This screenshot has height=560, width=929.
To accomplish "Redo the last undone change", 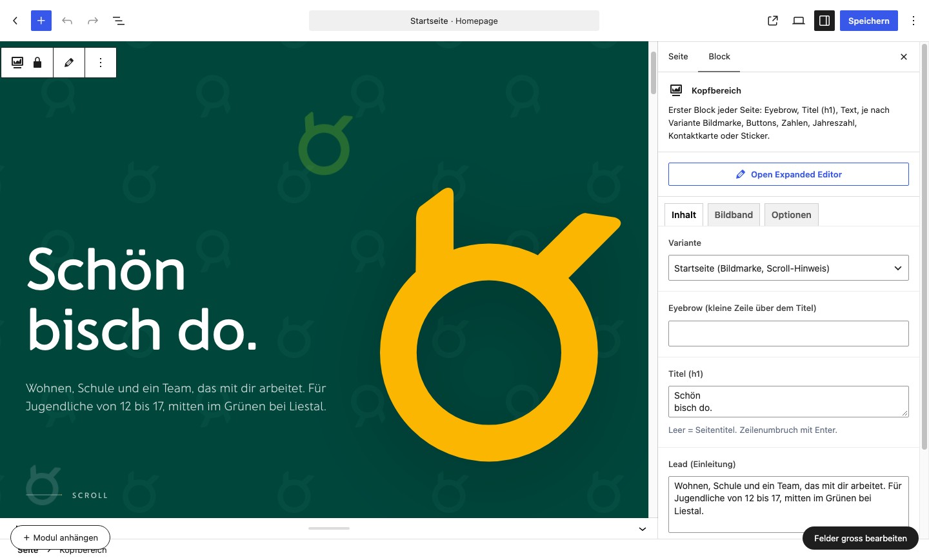I will point(93,21).
